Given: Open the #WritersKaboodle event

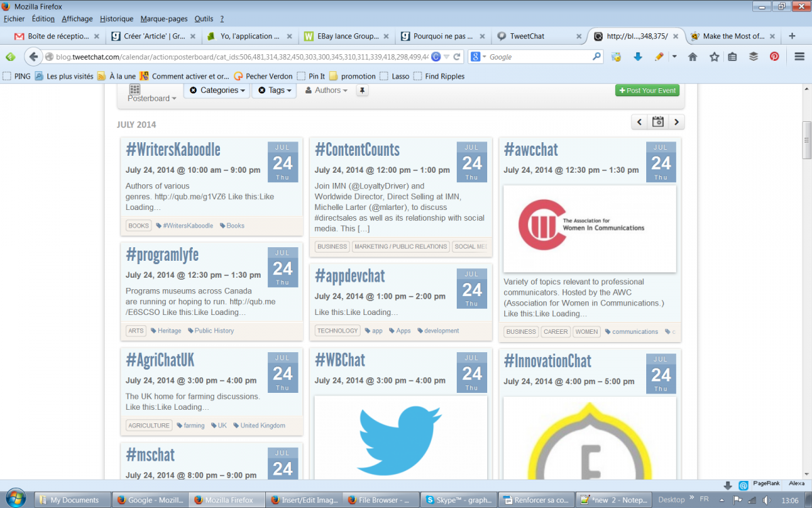Looking at the screenshot, I should point(173,150).
